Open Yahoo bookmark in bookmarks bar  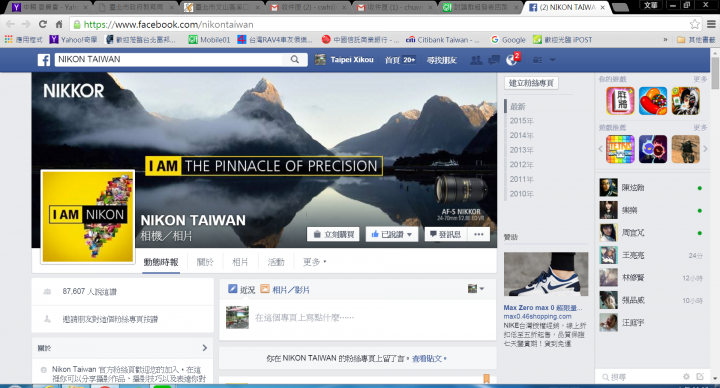(x=73, y=40)
